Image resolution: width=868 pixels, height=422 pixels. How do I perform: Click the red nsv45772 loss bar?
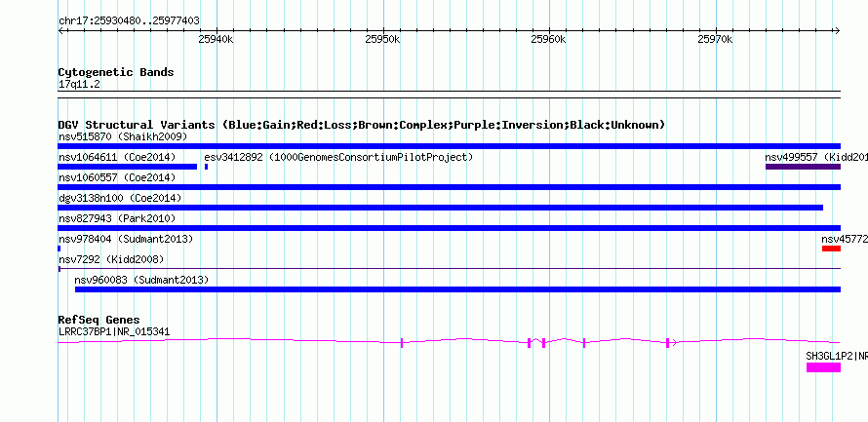pos(831,249)
